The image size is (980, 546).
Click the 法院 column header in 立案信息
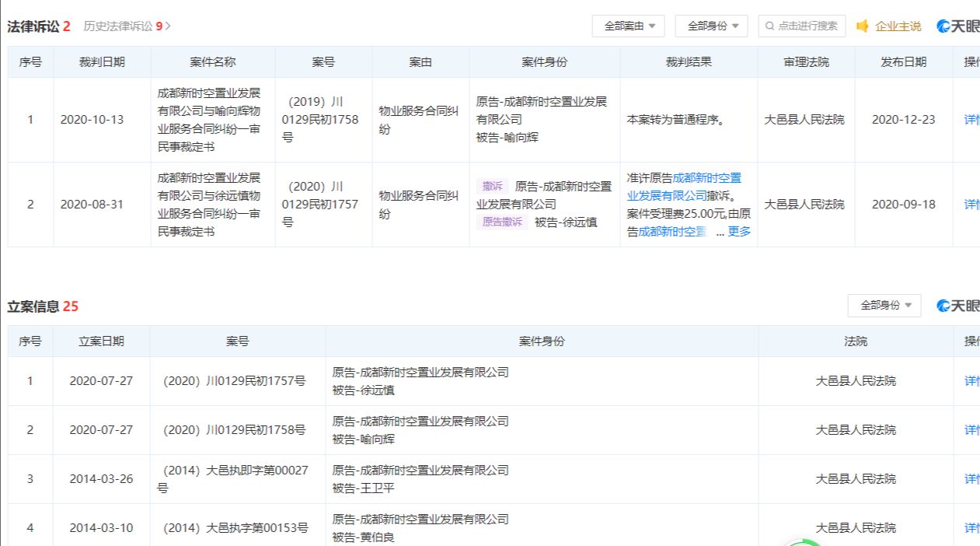856,341
